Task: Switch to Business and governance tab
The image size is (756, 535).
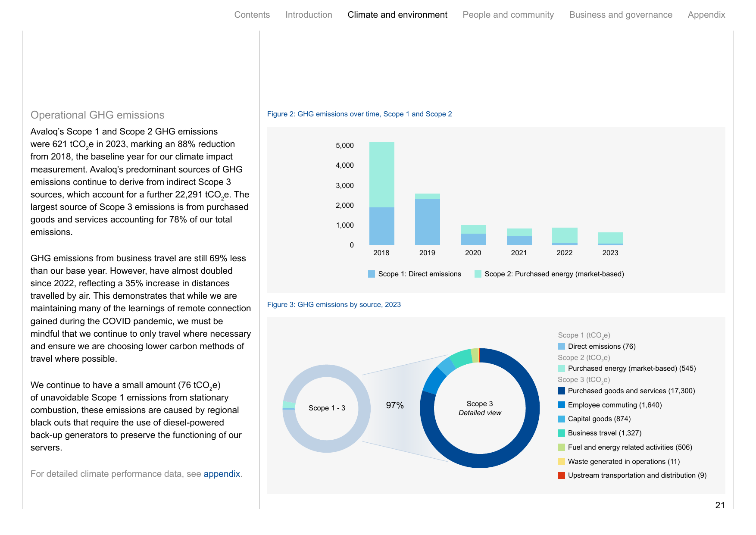Action: tap(621, 15)
